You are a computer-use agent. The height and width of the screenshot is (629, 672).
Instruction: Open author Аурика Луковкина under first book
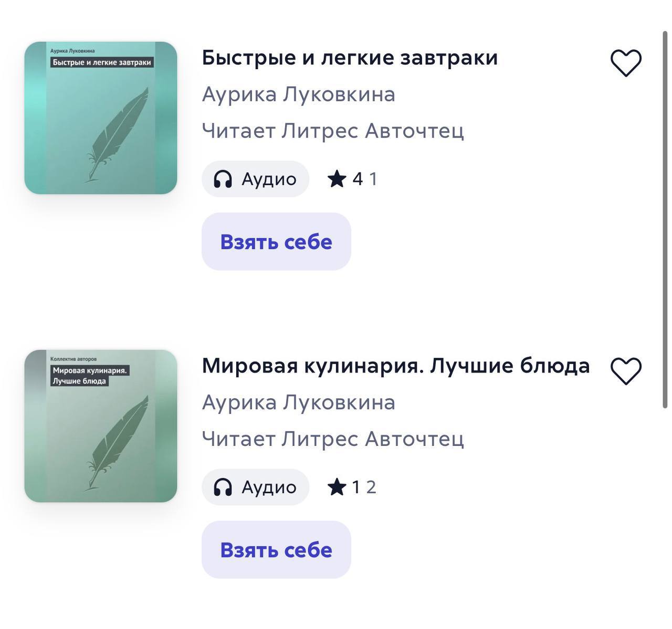click(299, 94)
